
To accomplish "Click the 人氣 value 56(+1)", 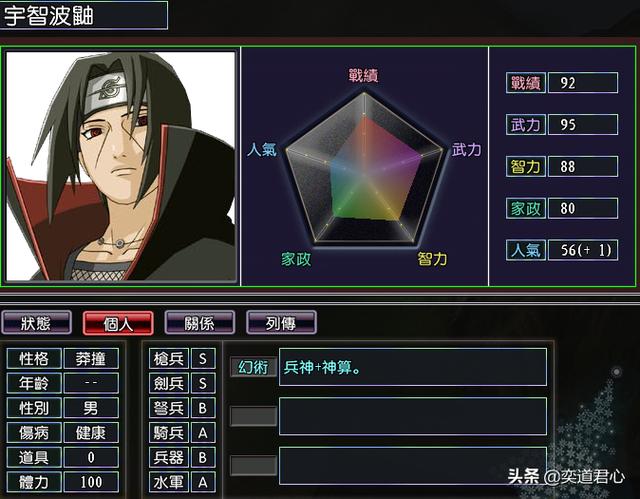I will [582, 250].
